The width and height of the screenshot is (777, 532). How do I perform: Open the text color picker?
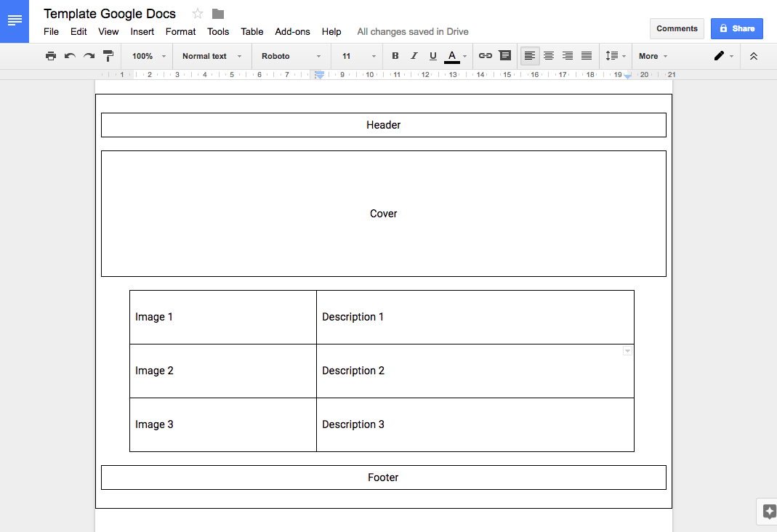(456, 56)
